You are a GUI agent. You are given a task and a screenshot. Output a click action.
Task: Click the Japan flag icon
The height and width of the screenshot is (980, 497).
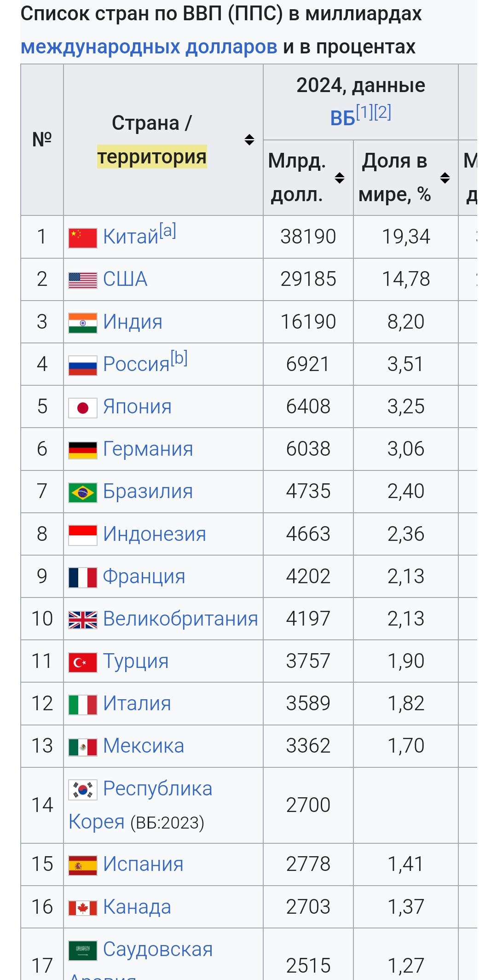click(83, 408)
